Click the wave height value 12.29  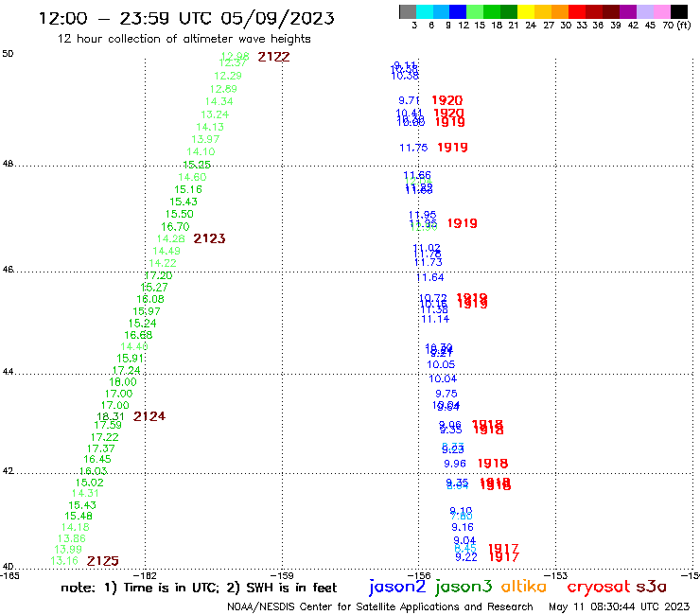(x=228, y=76)
